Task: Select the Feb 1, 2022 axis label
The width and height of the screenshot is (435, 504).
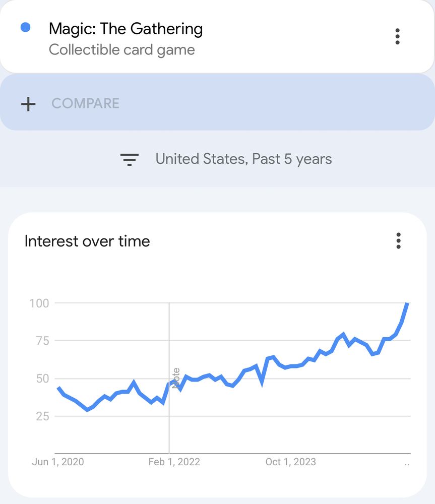Action: click(x=174, y=462)
